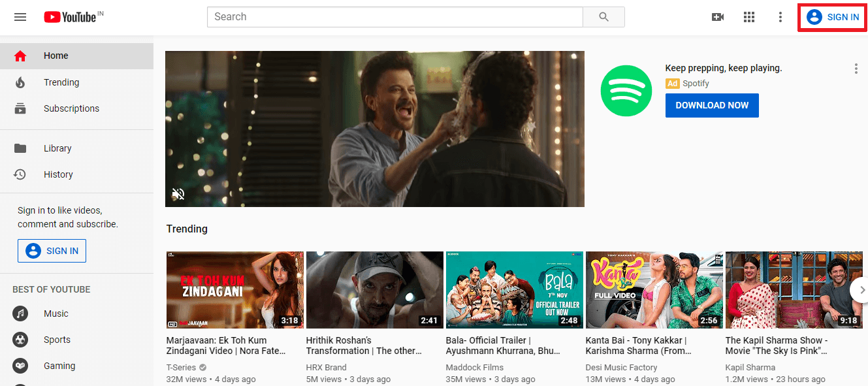Click the Music circle icon
This screenshot has width=868, height=386.
pos(20,314)
